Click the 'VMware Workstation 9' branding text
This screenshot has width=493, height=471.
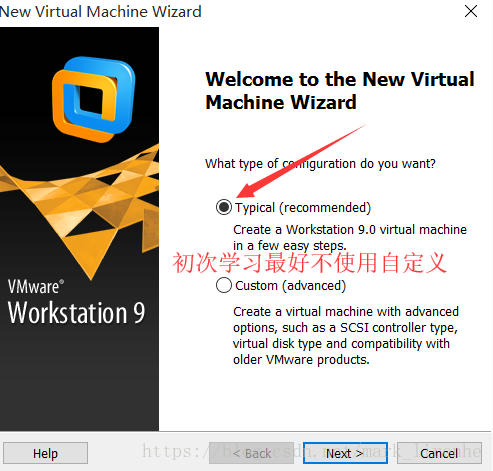pos(76,302)
